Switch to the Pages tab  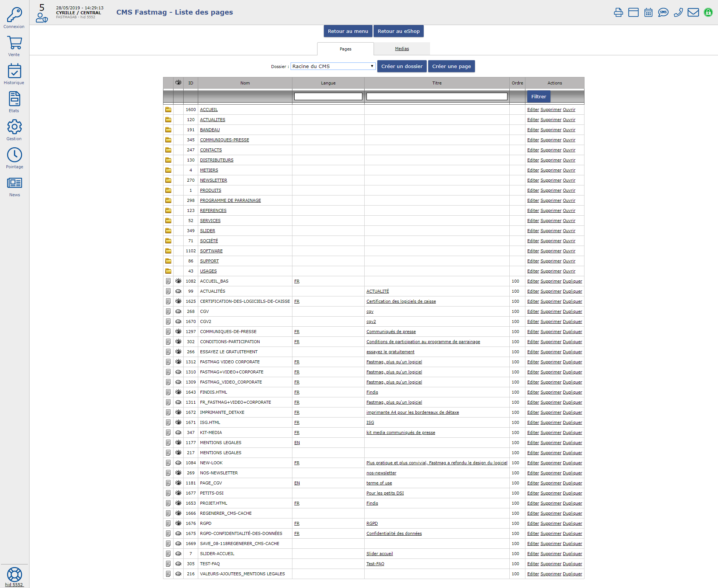[345, 49]
